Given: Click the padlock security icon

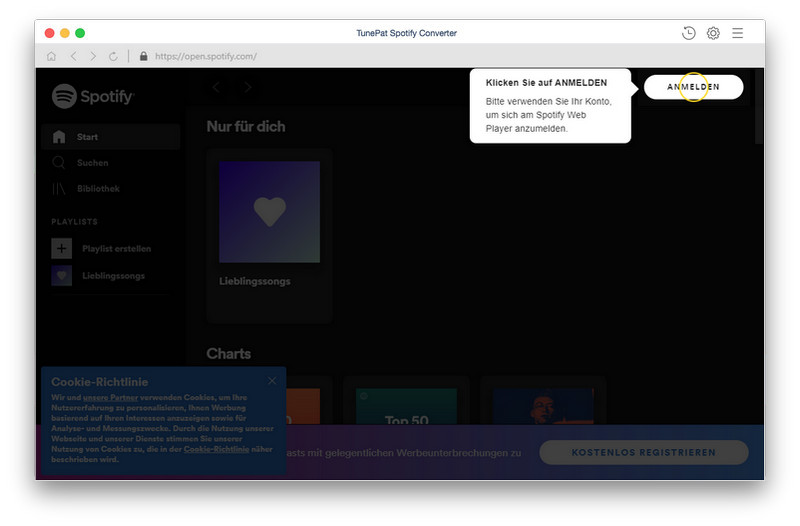Looking at the screenshot, I should coord(144,56).
